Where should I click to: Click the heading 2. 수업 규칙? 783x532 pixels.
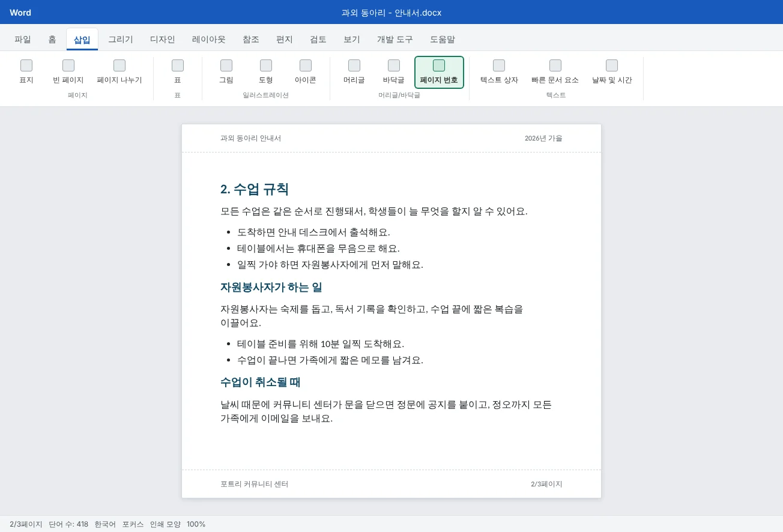tap(255, 189)
